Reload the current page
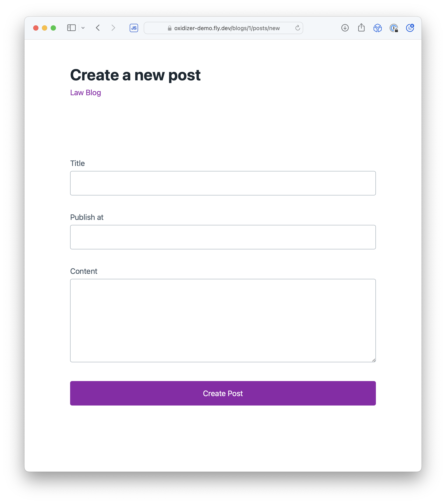The height and width of the screenshot is (504, 446). point(297,28)
